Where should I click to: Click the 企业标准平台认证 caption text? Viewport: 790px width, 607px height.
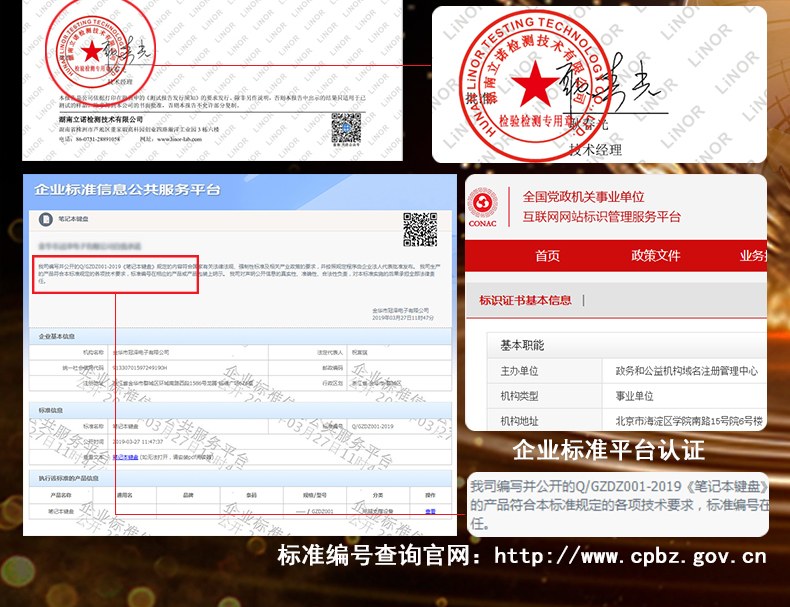click(x=609, y=450)
